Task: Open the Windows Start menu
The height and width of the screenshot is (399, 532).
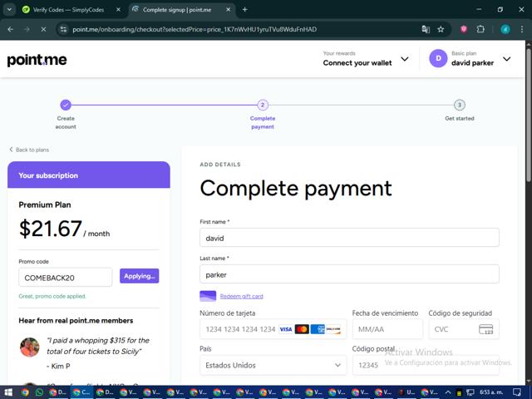Action: pos(8,392)
